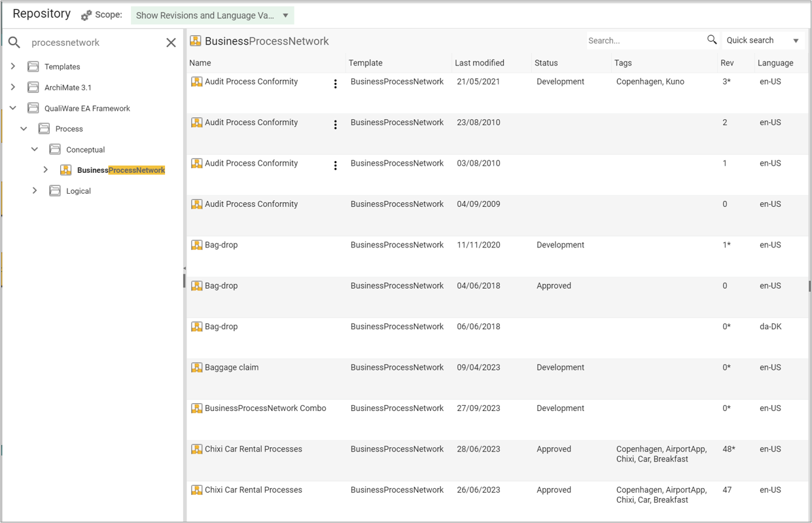Open Chixi Car Rental Processes dated 28/06/2023
This screenshot has width=812, height=523.
tap(253, 449)
